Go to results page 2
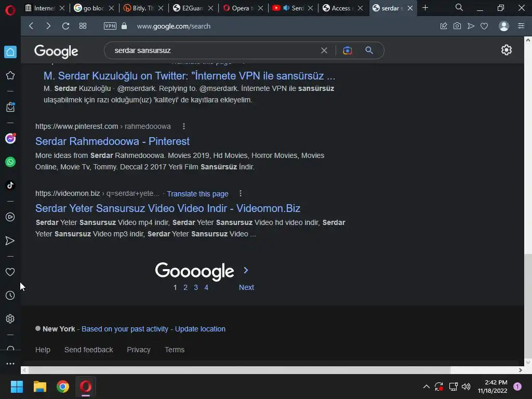Image resolution: width=532 pixels, height=399 pixels. click(185, 287)
